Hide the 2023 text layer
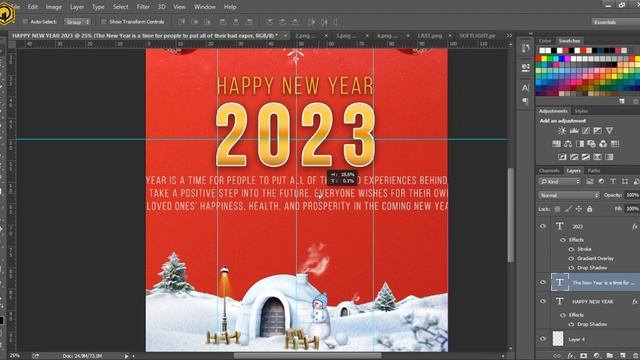This screenshot has height=360, width=640. click(x=543, y=226)
